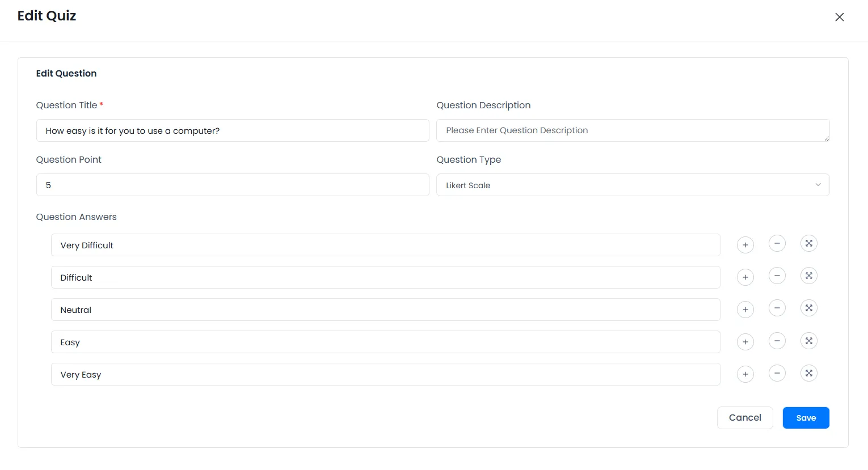Click the Very Difficult answer text field

coord(386,245)
